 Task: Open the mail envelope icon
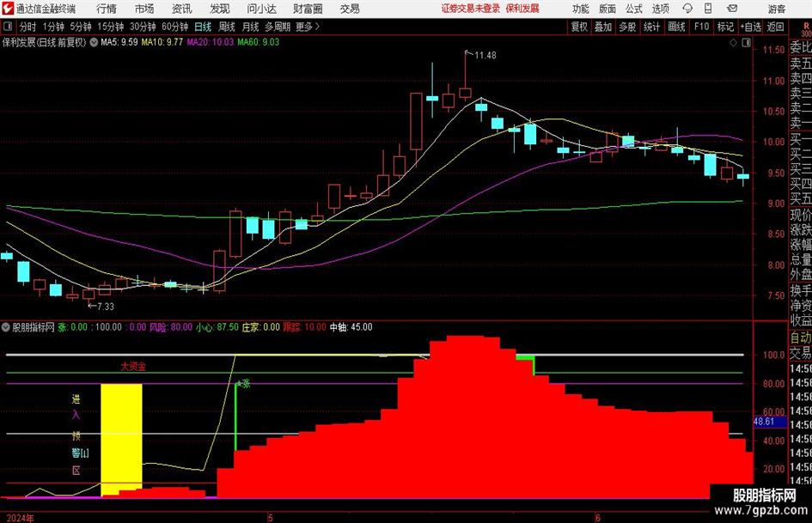[732, 9]
